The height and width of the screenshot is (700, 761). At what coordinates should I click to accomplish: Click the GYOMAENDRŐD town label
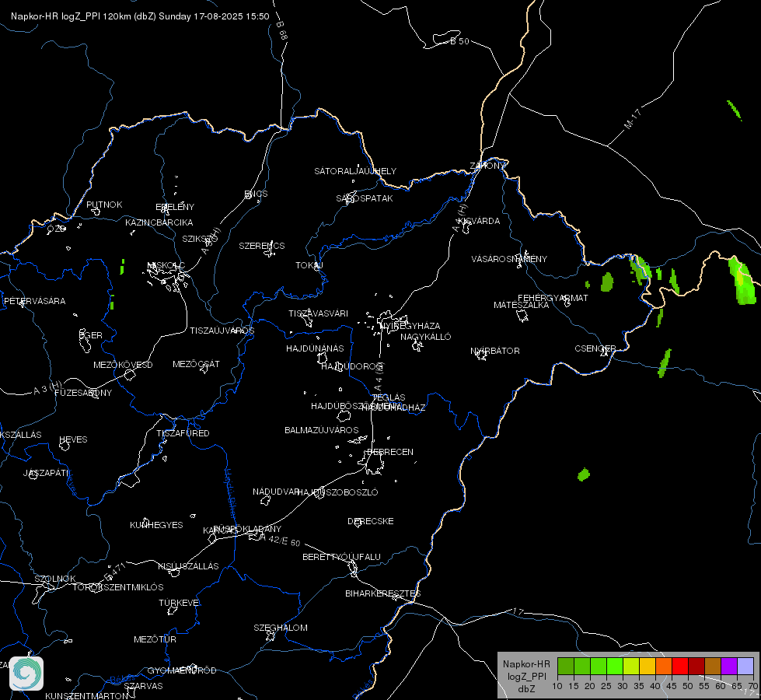tap(182, 670)
